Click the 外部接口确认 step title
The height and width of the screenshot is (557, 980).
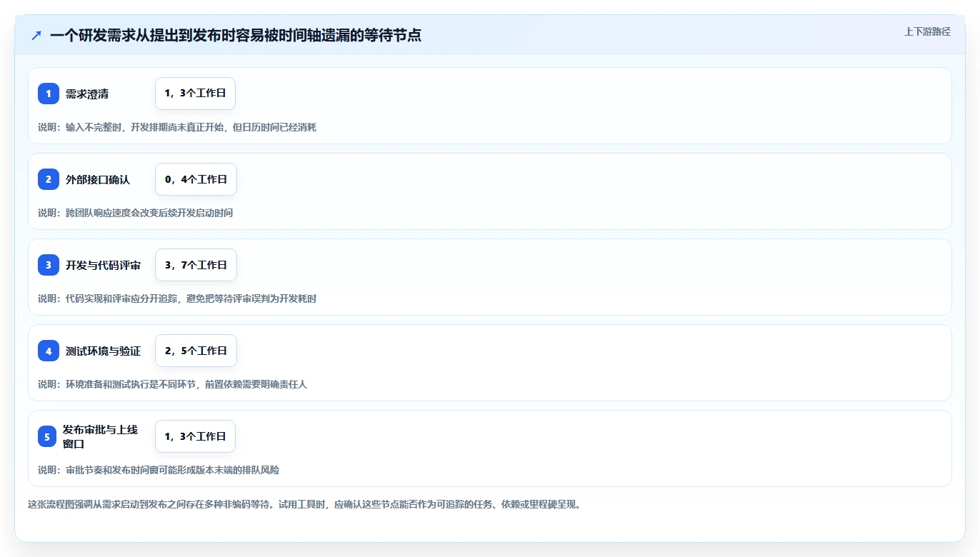tap(98, 179)
